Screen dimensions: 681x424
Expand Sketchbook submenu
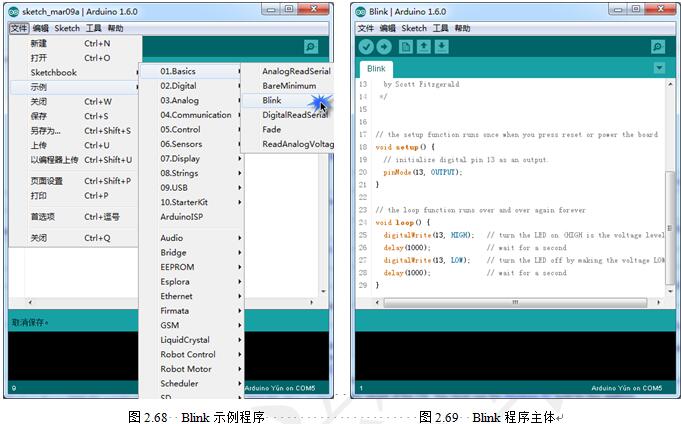pyautogui.click(x=75, y=73)
